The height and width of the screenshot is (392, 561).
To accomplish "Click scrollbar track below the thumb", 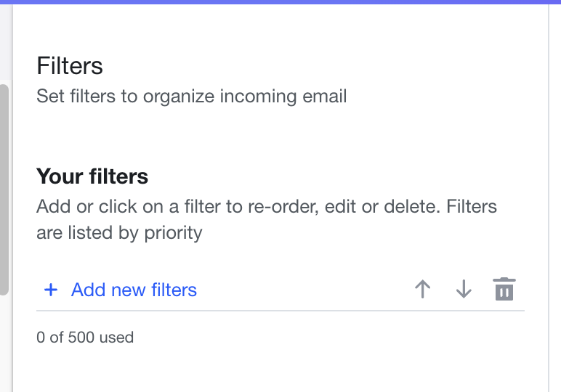I will pyautogui.click(x=4, y=343).
